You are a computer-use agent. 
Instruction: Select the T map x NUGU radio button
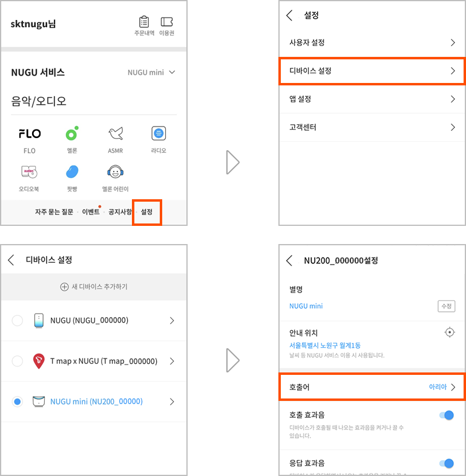18,362
